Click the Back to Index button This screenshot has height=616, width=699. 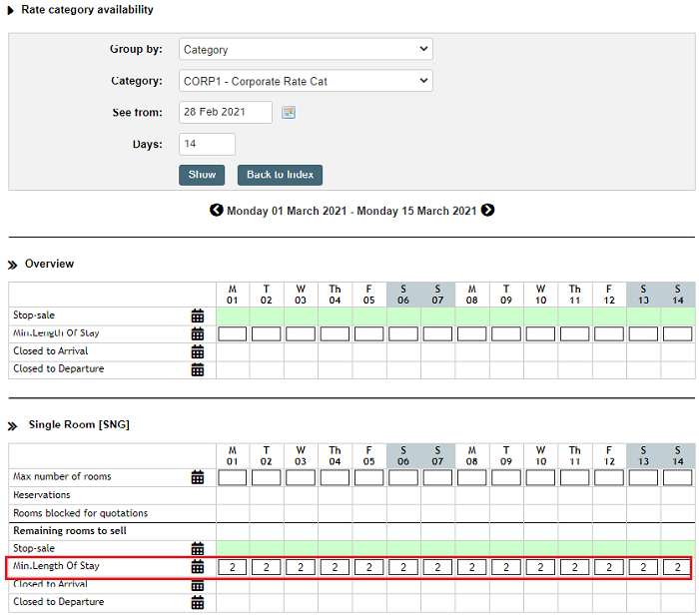click(x=280, y=175)
